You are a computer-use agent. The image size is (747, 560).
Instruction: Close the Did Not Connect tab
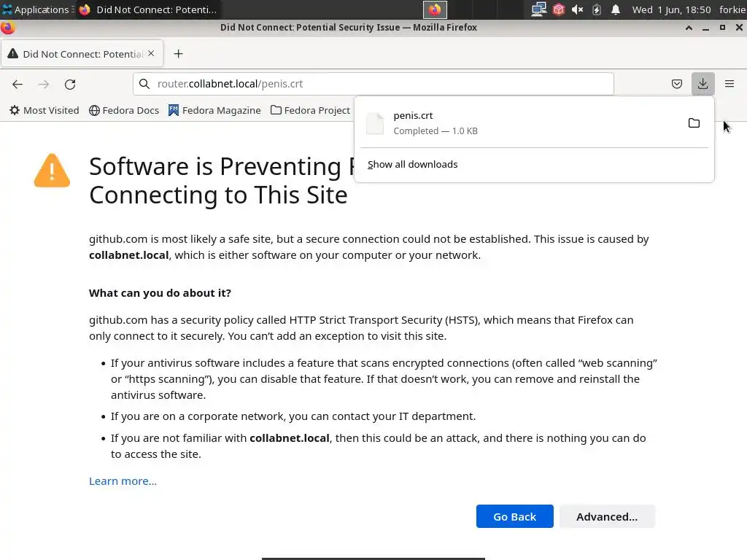pyautogui.click(x=151, y=53)
